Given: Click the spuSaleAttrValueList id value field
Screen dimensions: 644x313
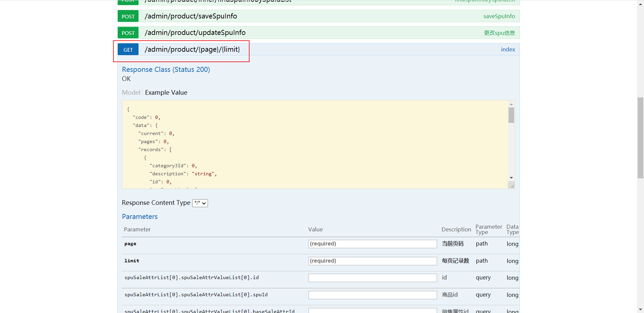Looking at the screenshot, I should tap(372, 278).
